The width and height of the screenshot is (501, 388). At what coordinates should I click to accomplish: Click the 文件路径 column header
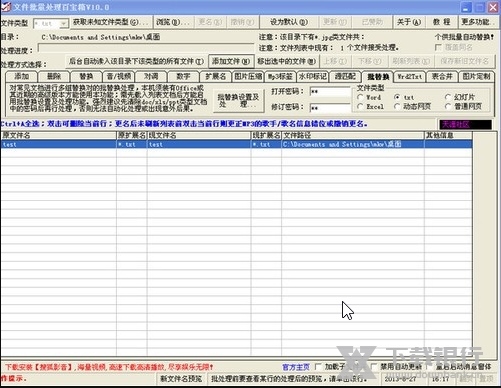(x=353, y=135)
